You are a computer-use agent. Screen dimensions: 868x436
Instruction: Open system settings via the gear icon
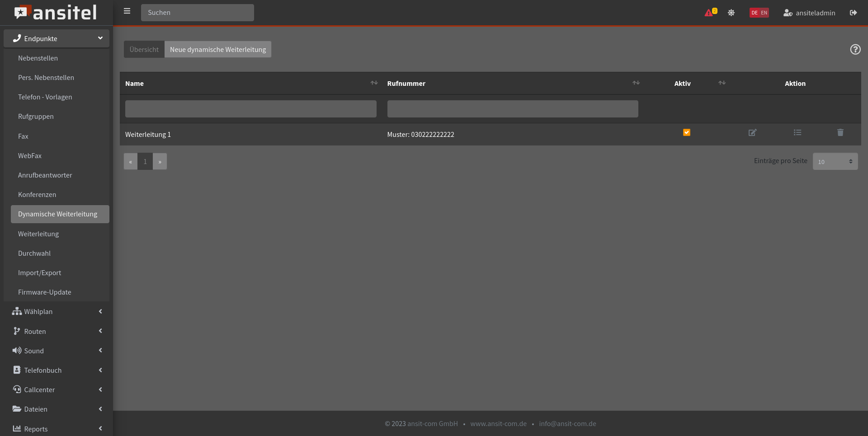[731, 13]
